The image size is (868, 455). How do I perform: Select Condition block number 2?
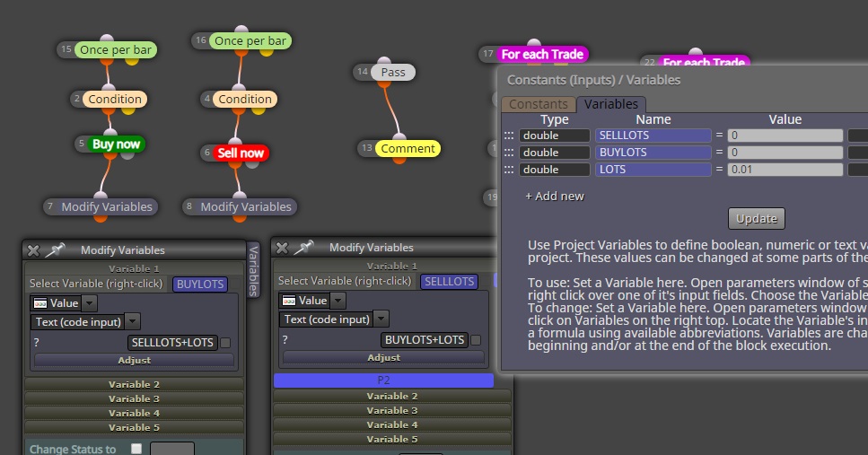(x=115, y=99)
